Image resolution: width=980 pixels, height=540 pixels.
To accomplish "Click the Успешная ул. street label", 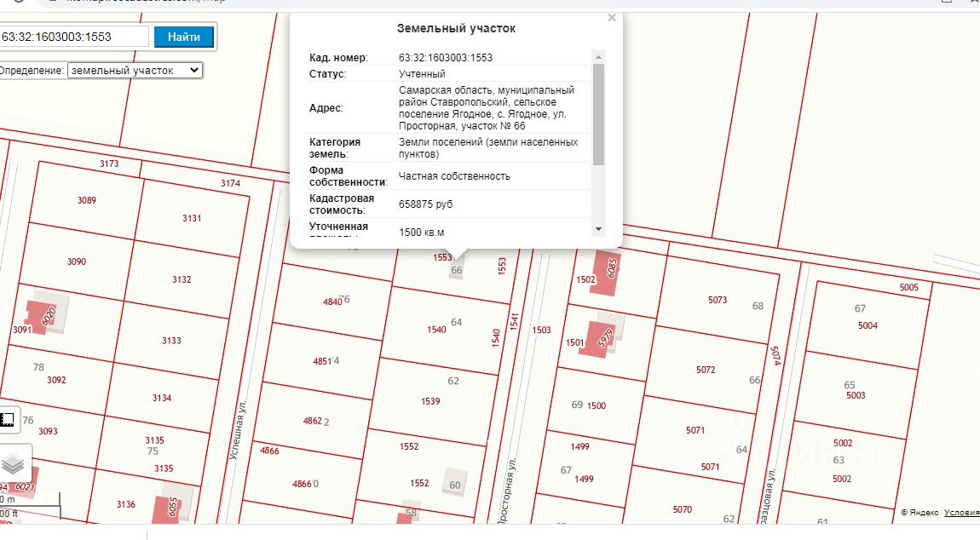I will pyautogui.click(x=238, y=430).
